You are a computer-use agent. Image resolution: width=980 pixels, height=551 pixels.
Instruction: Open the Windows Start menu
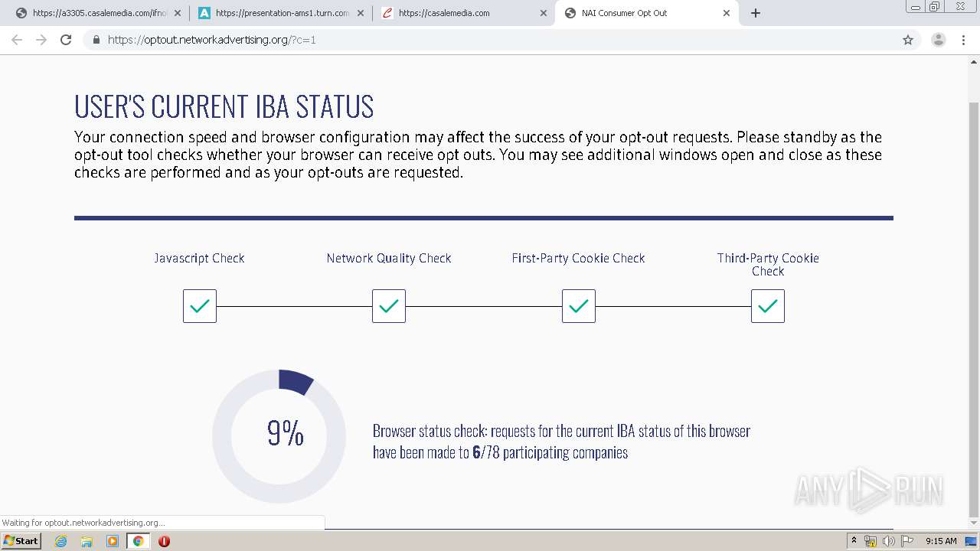[21, 540]
